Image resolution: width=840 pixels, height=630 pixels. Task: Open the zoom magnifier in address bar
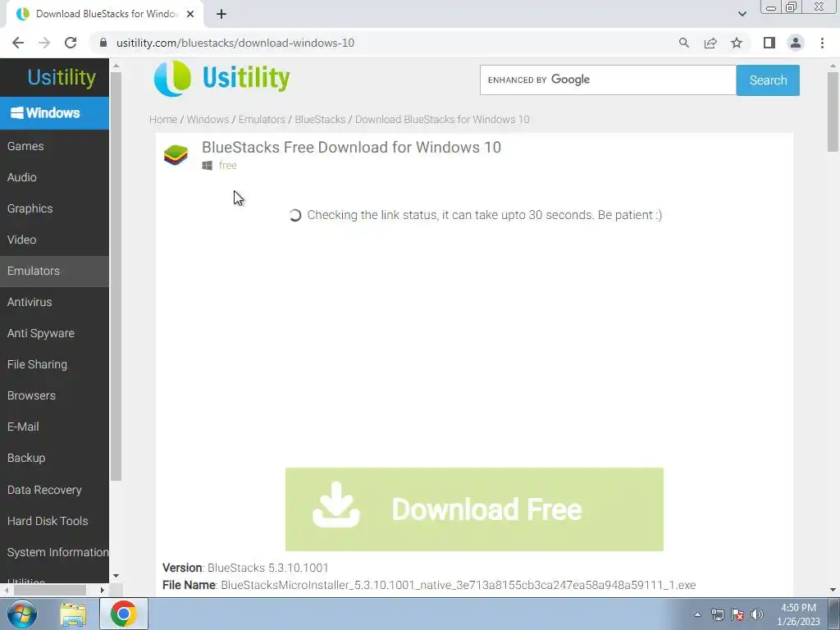tap(683, 43)
